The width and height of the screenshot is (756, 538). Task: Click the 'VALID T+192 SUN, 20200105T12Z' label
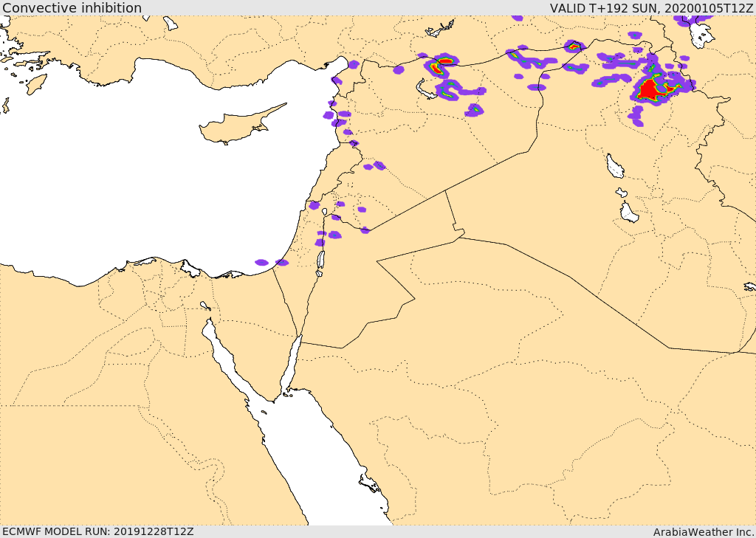pyautogui.click(x=651, y=7)
